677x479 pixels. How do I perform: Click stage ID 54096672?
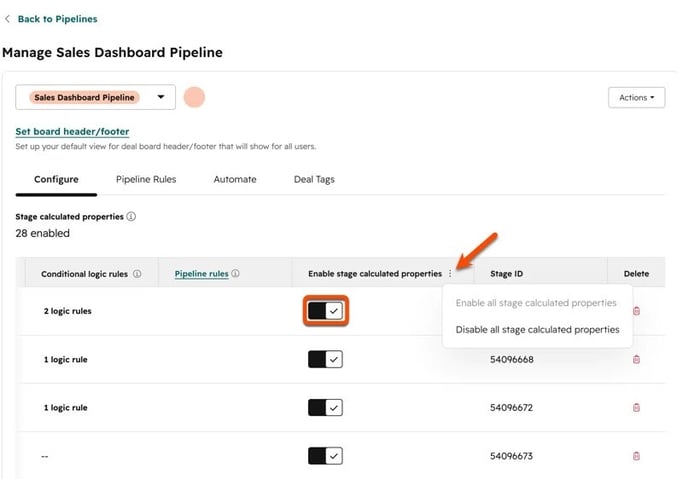point(511,407)
